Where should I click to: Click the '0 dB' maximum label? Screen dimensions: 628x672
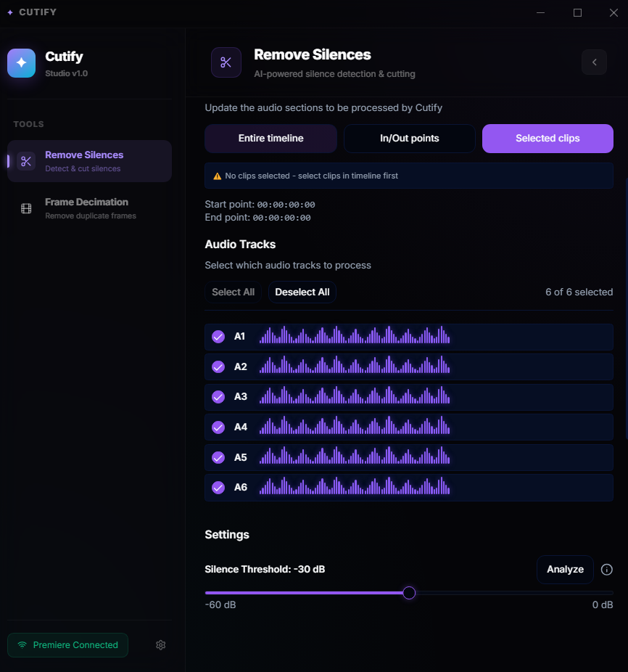(x=603, y=605)
